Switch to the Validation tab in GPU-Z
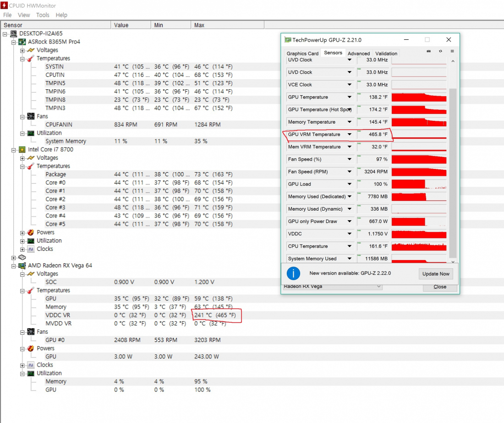Screen dimensions: 504x423 tap(386, 53)
